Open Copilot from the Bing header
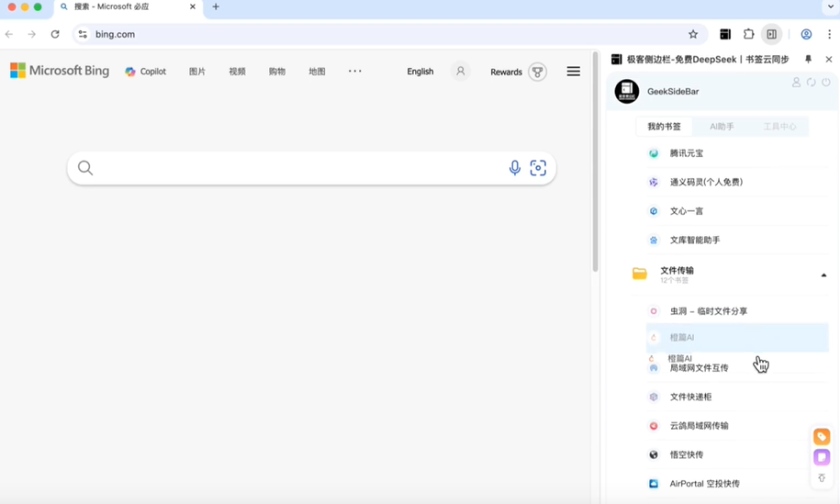 click(146, 72)
